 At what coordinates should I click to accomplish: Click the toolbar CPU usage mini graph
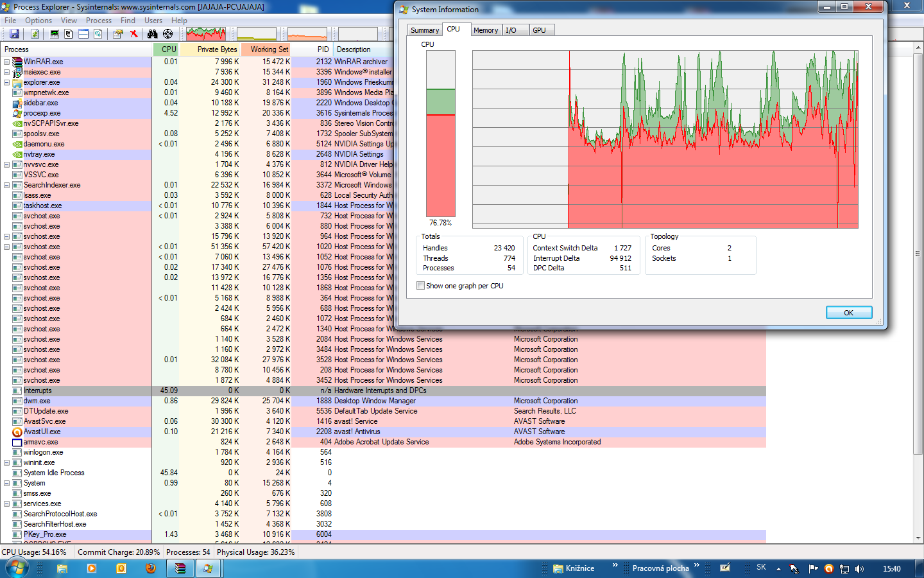coord(206,34)
